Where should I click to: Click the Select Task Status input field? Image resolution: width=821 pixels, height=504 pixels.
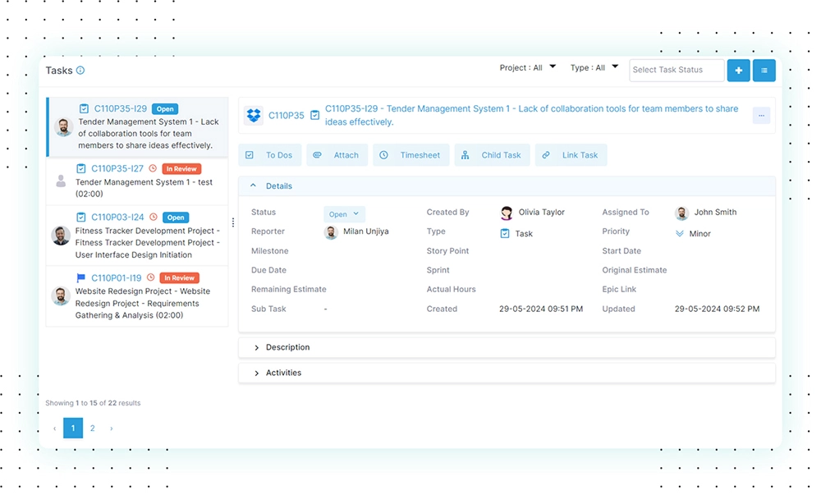677,71
